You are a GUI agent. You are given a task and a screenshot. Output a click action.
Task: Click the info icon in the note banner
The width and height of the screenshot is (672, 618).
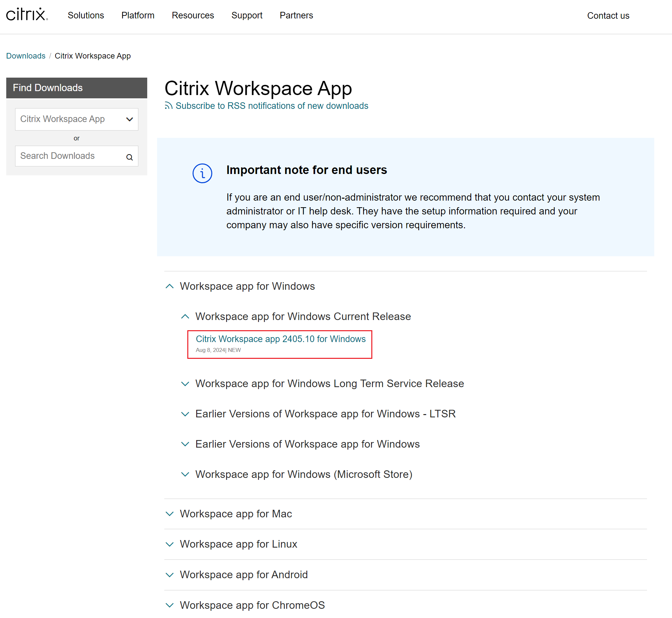pyautogui.click(x=202, y=173)
